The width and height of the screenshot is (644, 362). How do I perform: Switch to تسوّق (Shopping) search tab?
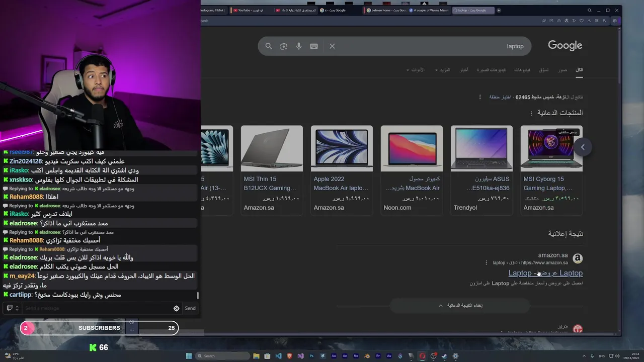544,70
